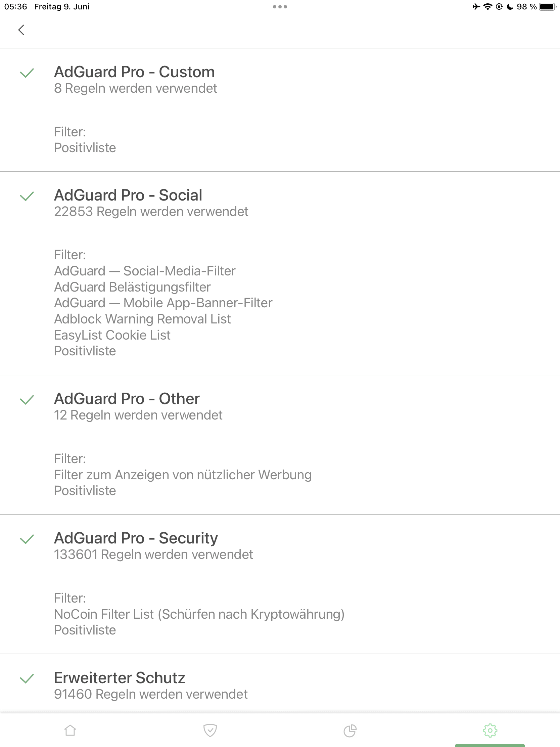Toggle checkmark for AdGuard Pro - Custom

point(27,73)
